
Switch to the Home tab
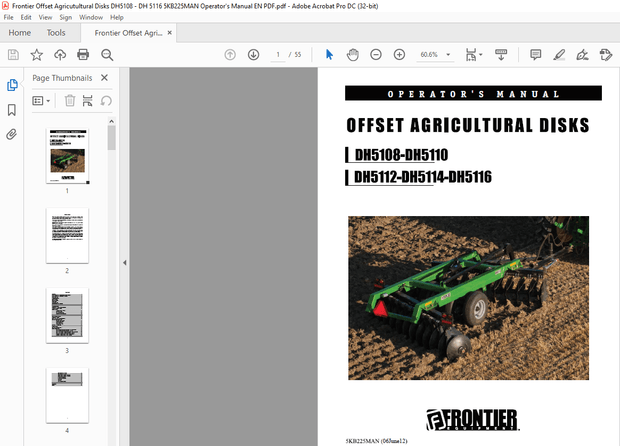[20, 33]
